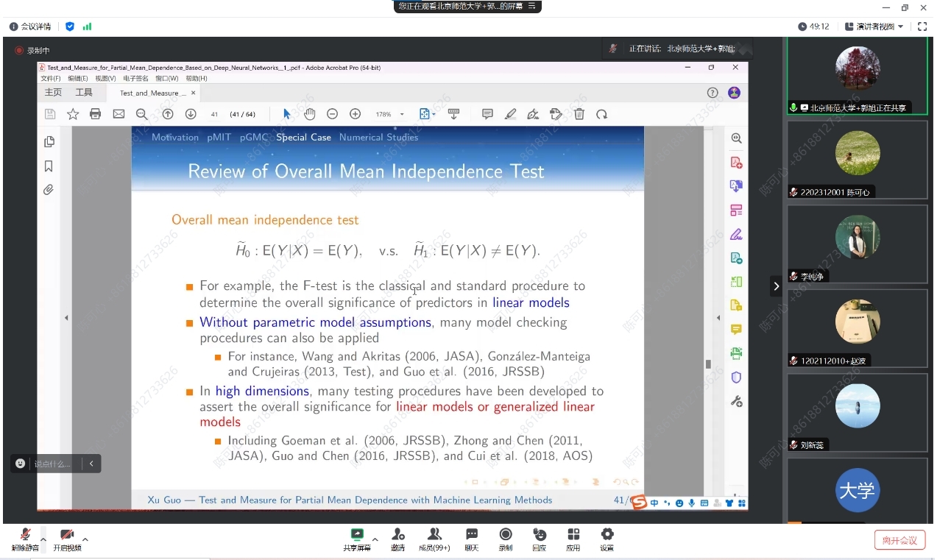Click the network signal strength icon
Image resolution: width=937 pixels, height=560 pixels.
coord(87,26)
